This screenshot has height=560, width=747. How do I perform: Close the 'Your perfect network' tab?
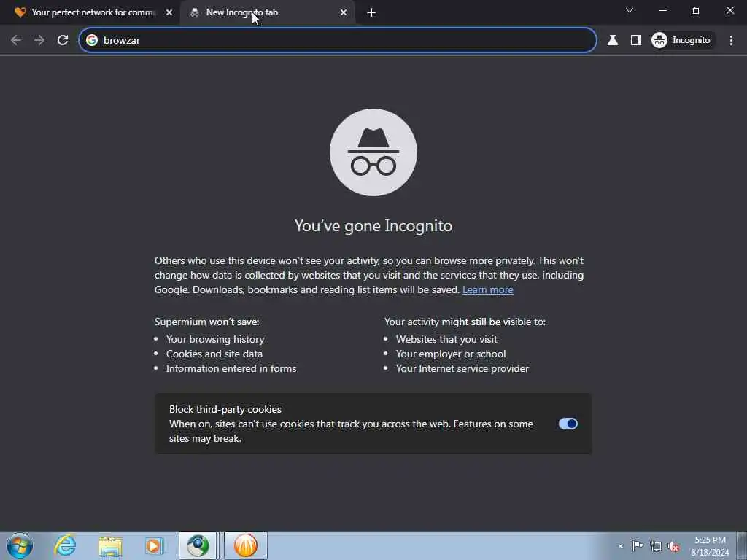click(x=169, y=12)
